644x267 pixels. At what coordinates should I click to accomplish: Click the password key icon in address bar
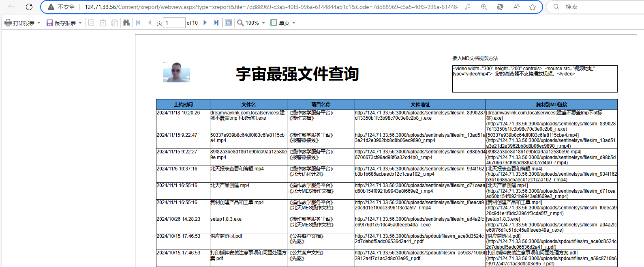(x=468, y=7)
